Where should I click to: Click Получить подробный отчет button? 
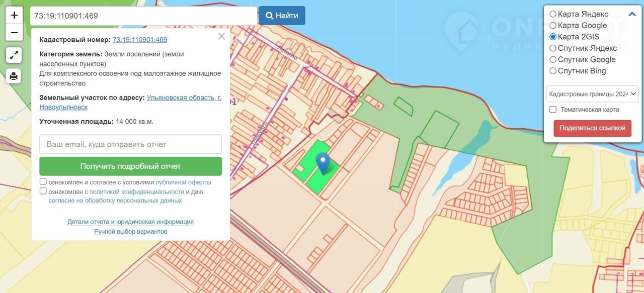pyautogui.click(x=130, y=166)
